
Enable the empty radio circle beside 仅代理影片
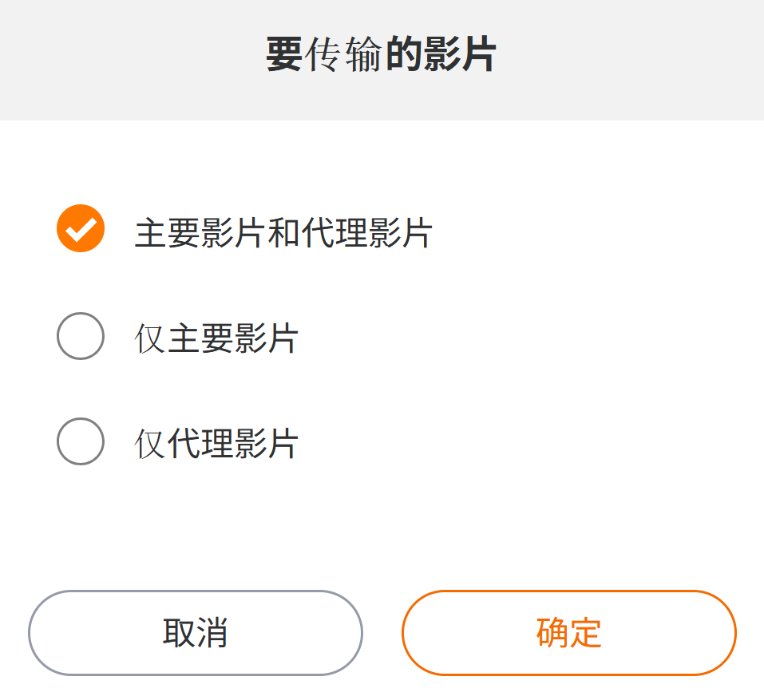(x=81, y=441)
